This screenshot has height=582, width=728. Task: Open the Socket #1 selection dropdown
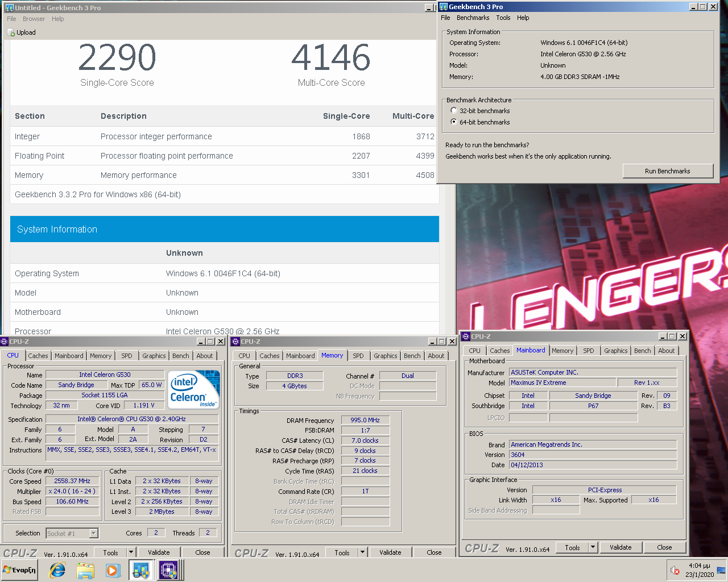94,533
